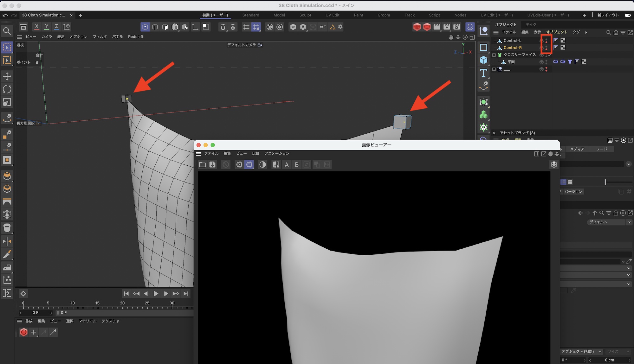634x364 pixels.
Task: Click the Text spline tool icon
Action: pos(483,73)
